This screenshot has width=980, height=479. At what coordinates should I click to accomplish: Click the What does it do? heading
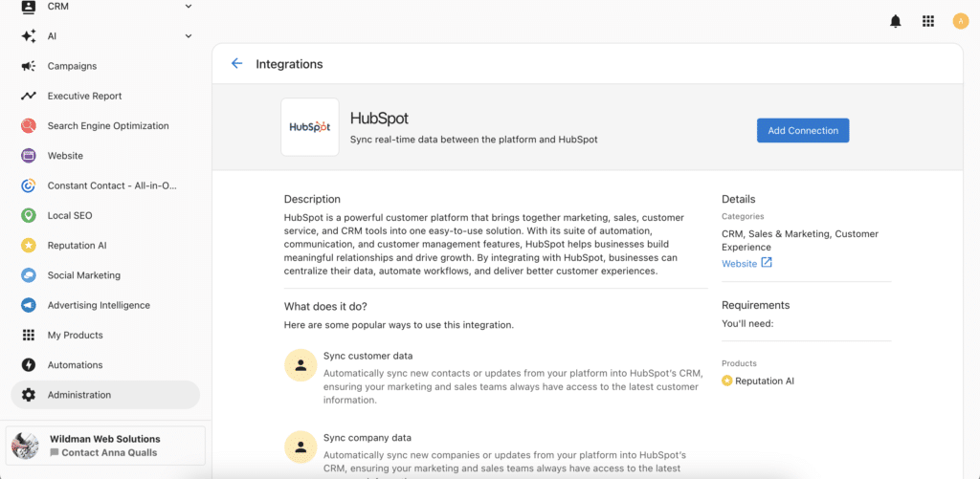[x=325, y=307]
